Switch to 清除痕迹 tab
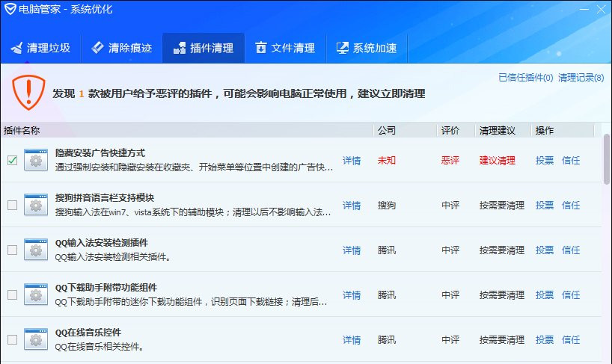 coord(122,48)
